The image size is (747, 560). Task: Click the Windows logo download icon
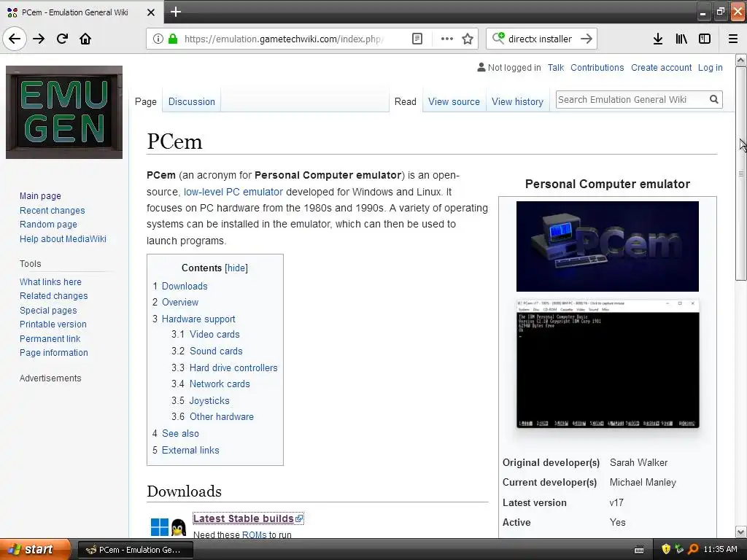coord(160,527)
